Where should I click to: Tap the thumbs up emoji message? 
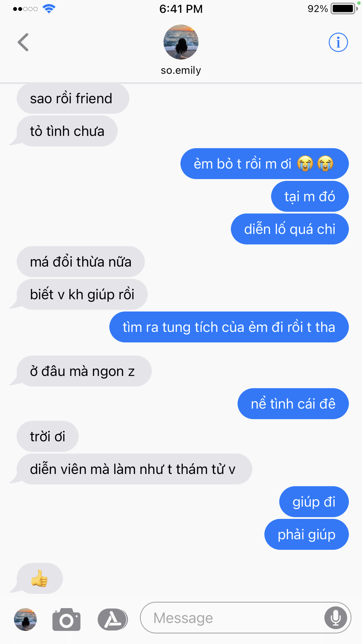pos(40,578)
